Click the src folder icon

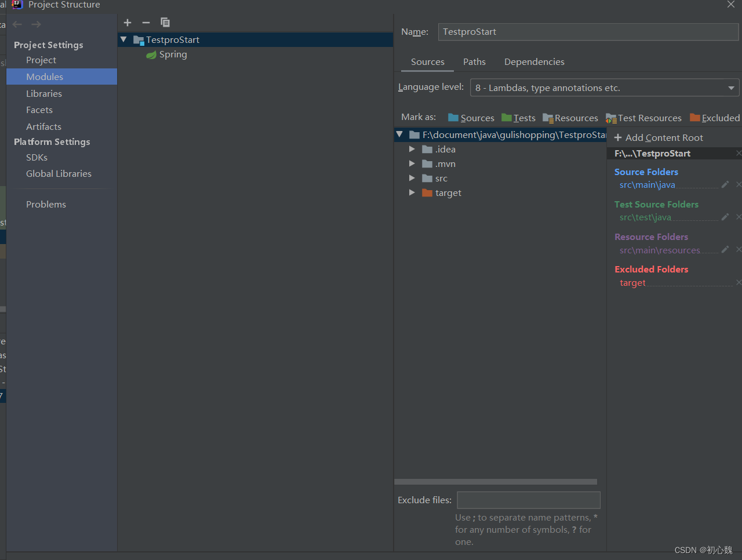(x=427, y=179)
